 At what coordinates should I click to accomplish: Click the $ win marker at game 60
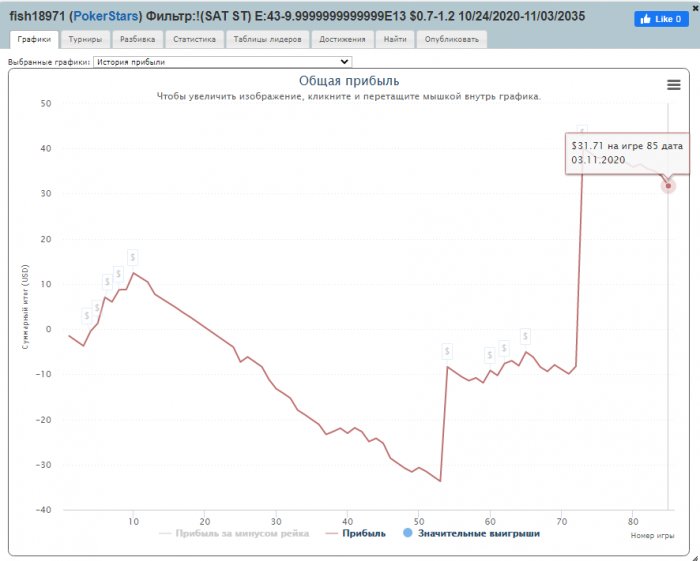(x=490, y=355)
